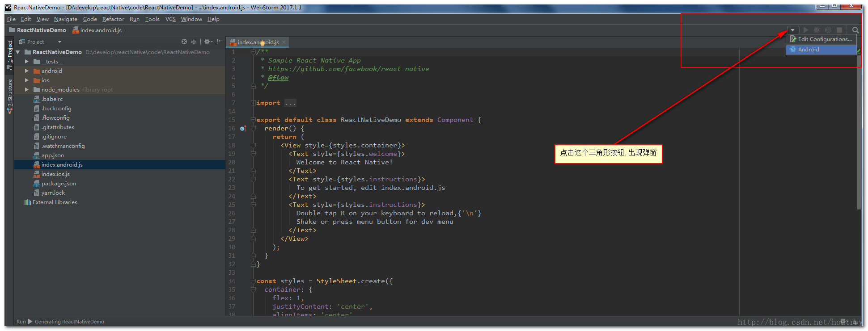Toggle the Run tool window at bottom

coord(24,322)
